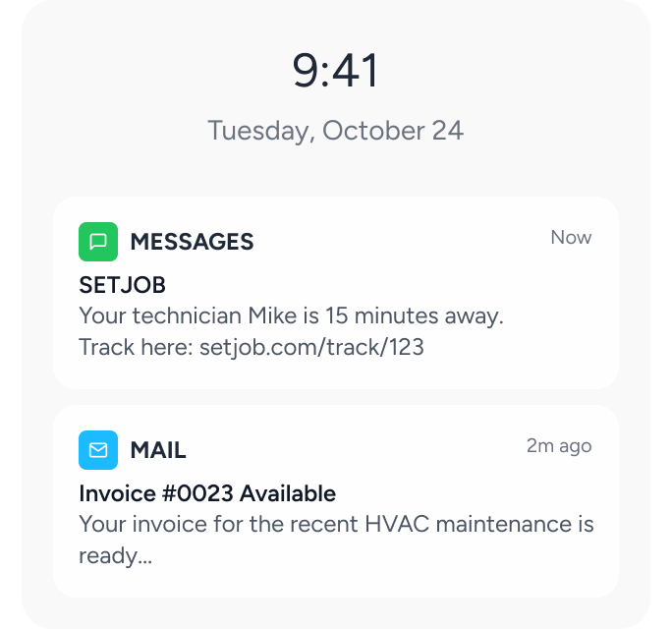Click the "2m ago" timestamp on Mail notification
Image resolution: width=672 pixels, height=629 pixels.
pyautogui.click(x=559, y=446)
